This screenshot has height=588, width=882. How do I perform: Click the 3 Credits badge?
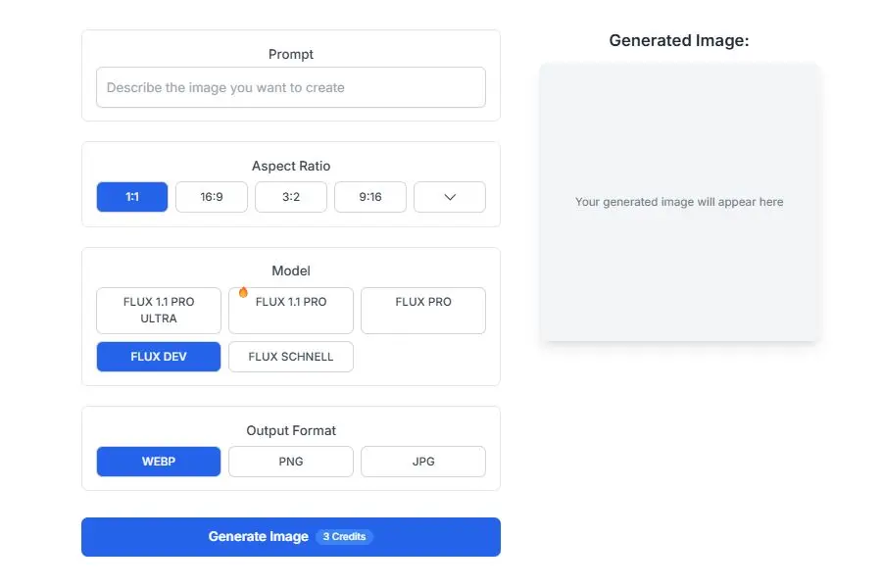click(x=345, y=536)
